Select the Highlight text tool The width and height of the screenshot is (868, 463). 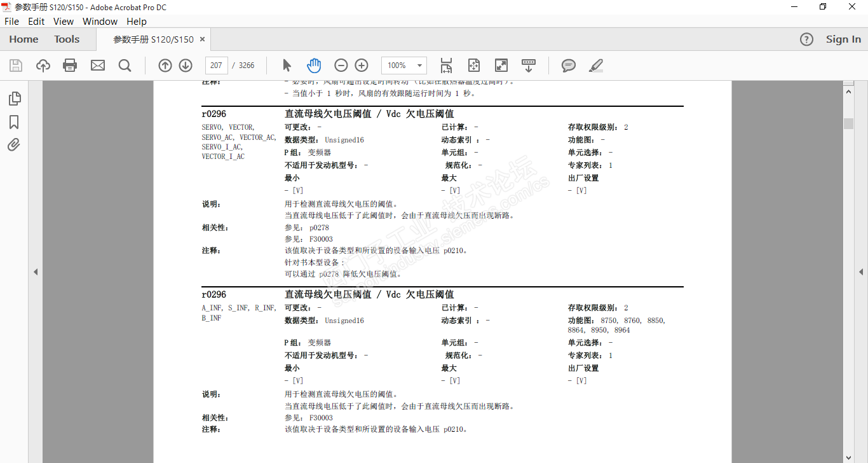(595, 66)
